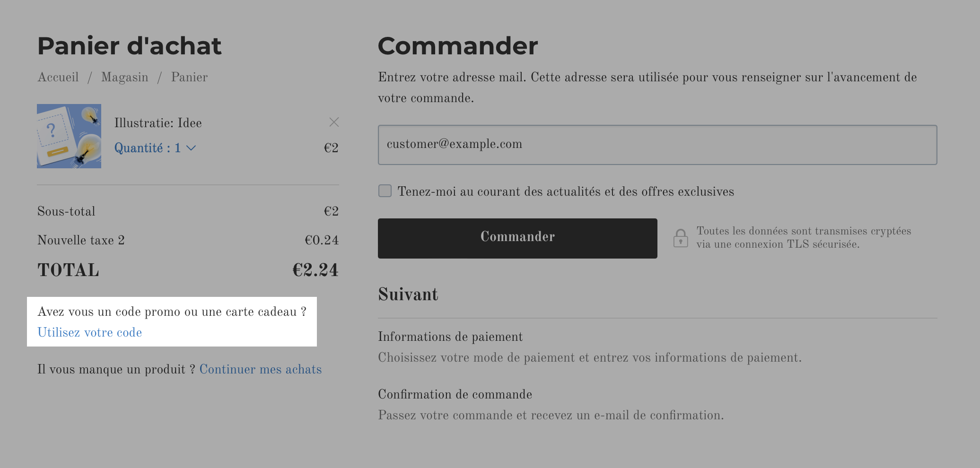Click the Tenez-moi au courant label text
This screenshot has width=980, height=468.
point(566,191)
